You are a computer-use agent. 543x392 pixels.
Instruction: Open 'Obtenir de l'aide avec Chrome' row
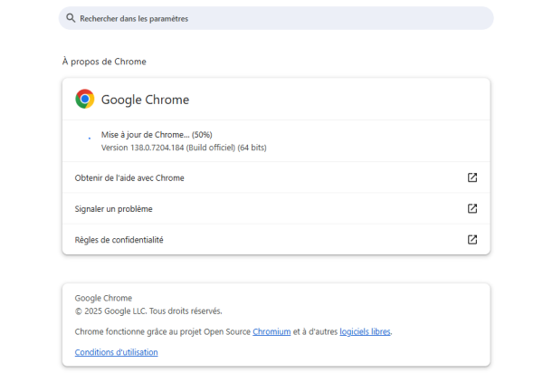tap(276, 177)
